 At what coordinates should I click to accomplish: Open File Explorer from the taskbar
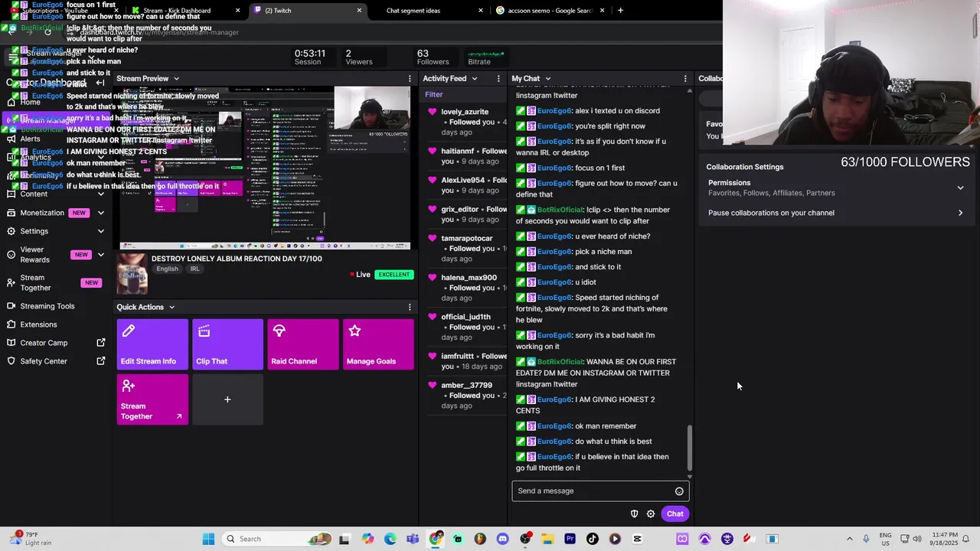pos(547,539)
